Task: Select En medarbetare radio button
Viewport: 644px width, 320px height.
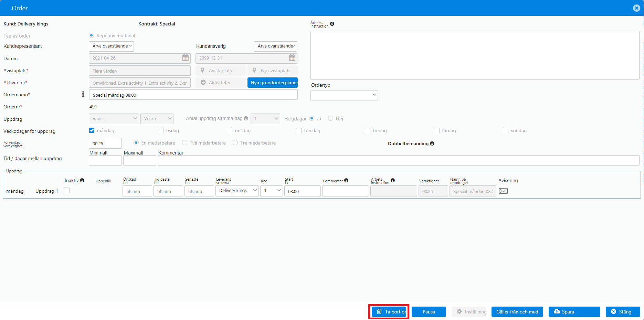Action: click(x=136, y=143)
